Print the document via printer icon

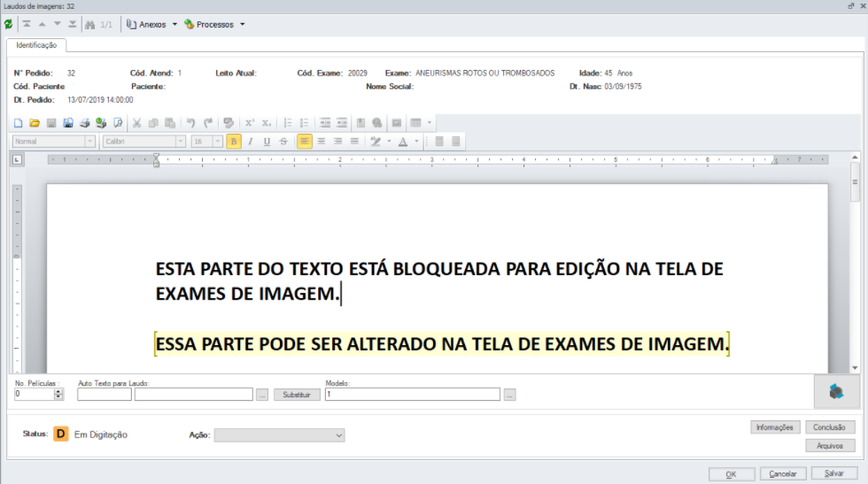[x=85, y=123]
